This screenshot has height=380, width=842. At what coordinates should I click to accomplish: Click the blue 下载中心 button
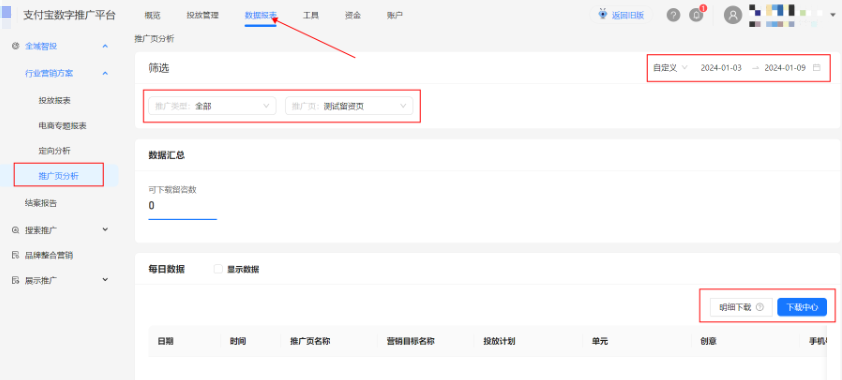(802, 308)
